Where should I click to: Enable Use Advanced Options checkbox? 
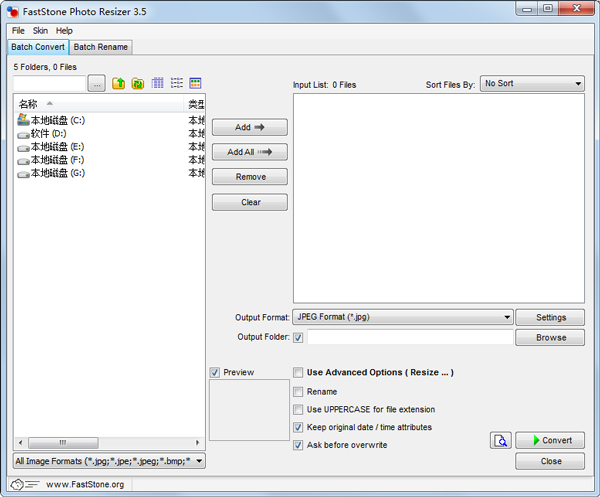298,373
